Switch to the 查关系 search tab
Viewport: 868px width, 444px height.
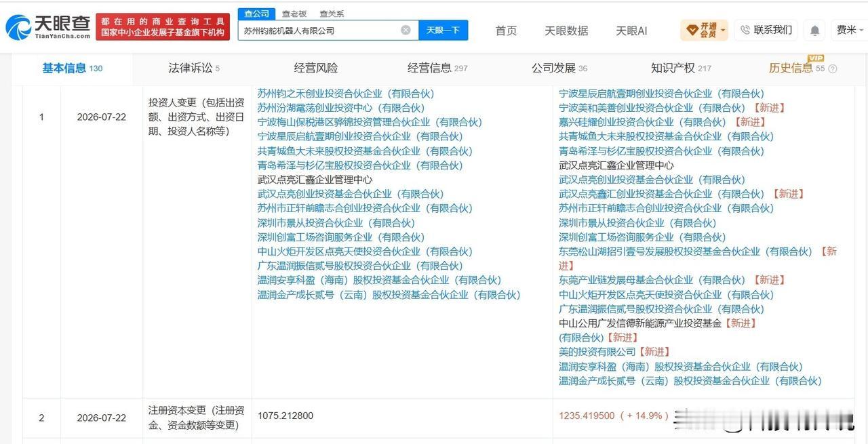tap(332, 14)
